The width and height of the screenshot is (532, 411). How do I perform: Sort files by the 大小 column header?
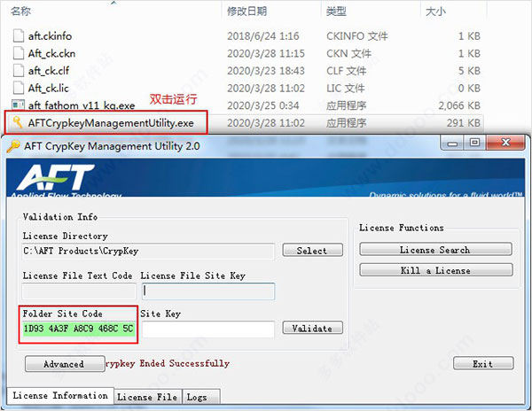(x=435, y=12)
